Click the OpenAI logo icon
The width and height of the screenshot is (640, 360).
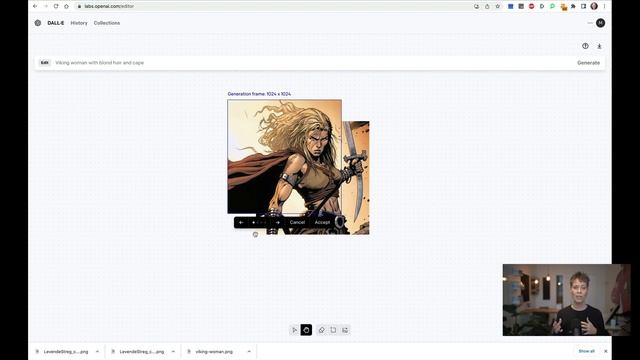coord(38,23)
